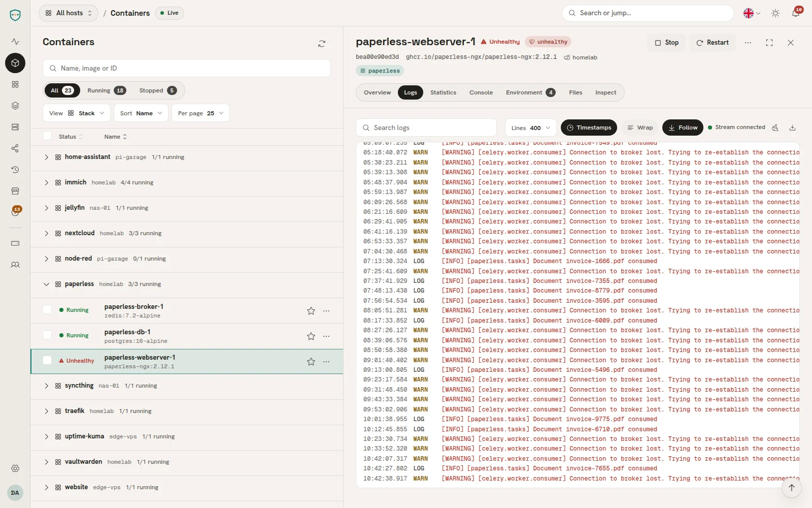Image resolution: width=812 pixels, height=508 pixels.
Task: Click the paperless stack tag
Action: tap(380, 71)
